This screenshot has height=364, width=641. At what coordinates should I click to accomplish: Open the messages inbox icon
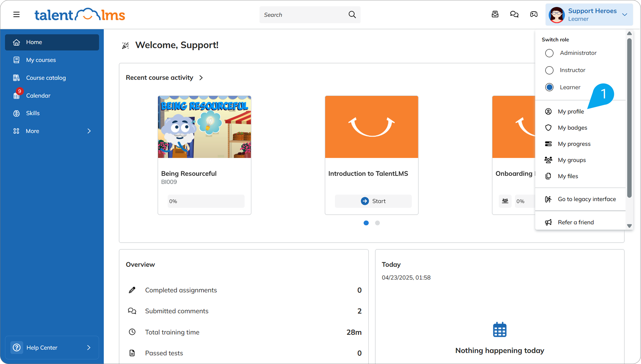tap(495, 14)
